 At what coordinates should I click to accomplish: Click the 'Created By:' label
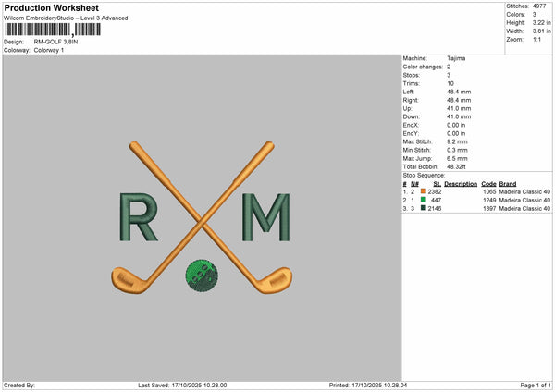[x=19, y=386]
